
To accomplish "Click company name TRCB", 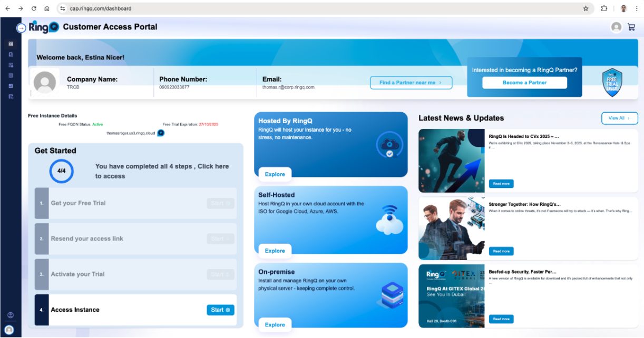I will click(72, 87).
